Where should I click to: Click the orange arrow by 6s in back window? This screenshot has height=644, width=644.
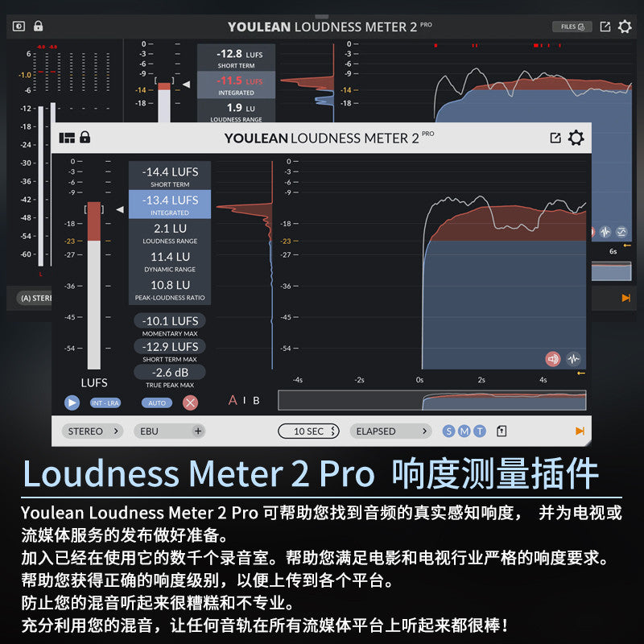coord(627,246)
